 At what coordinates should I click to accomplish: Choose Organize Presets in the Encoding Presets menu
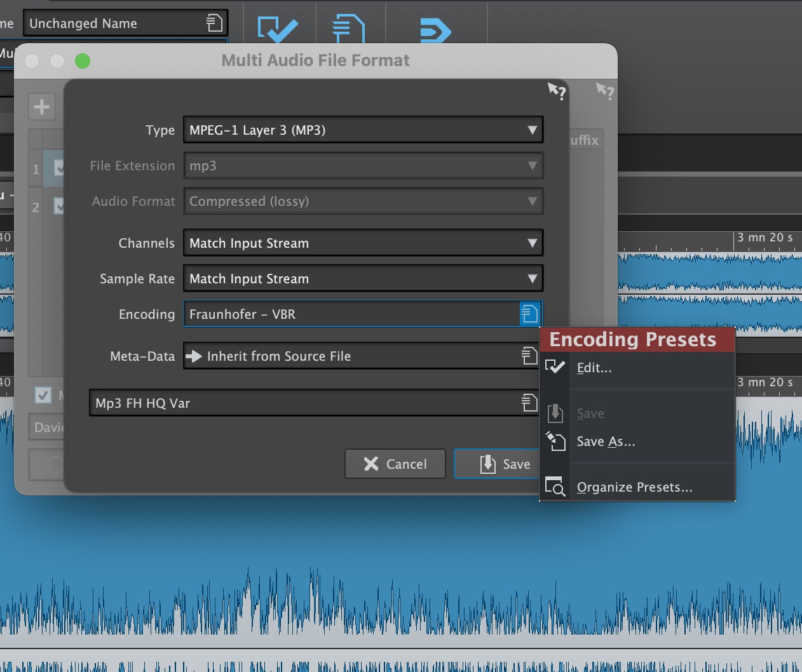coord(634,487)
